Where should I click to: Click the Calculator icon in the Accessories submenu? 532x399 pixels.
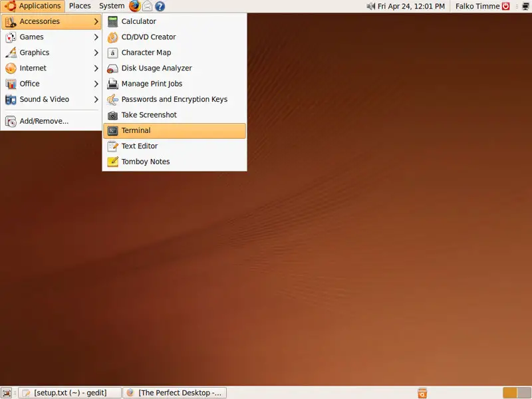(112, 21)
